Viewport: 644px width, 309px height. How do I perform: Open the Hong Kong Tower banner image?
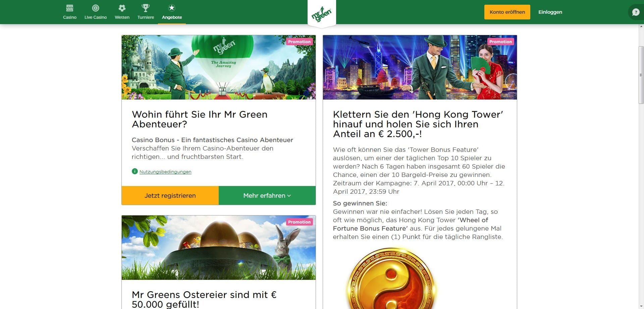point(420,67)
